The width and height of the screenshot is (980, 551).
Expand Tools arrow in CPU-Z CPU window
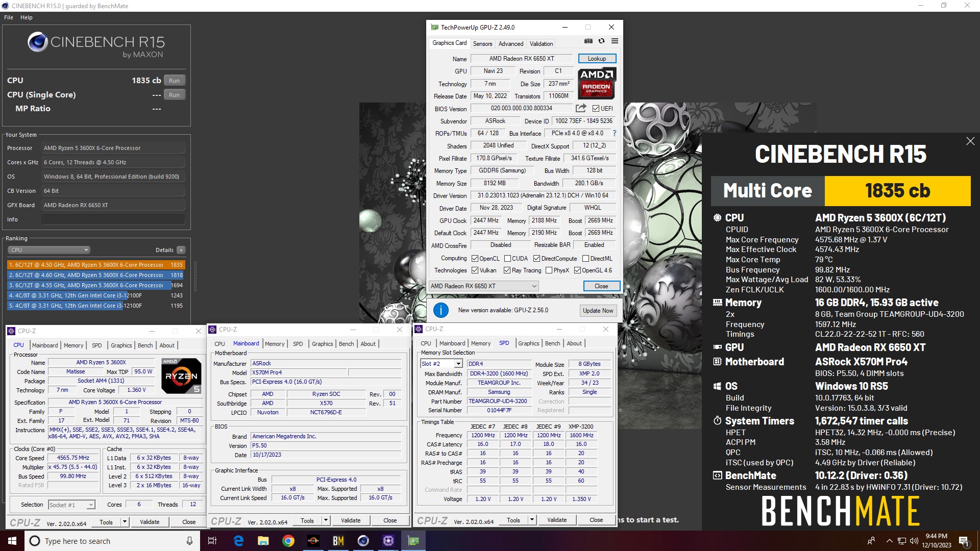(125, 522)
